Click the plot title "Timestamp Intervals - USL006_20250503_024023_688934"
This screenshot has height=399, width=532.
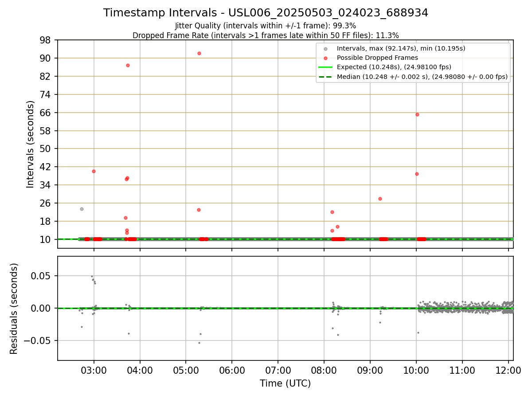266,13
